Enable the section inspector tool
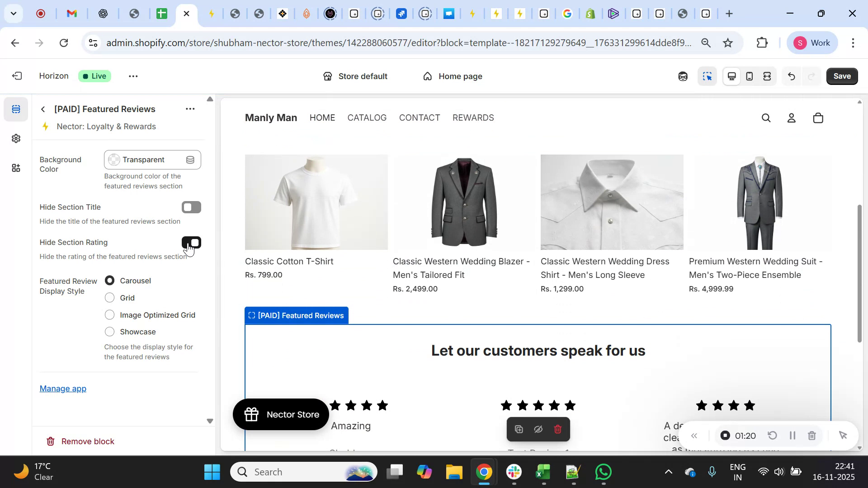Image resolution: width=868 pixels, height=488 pixels. (708, 76)
